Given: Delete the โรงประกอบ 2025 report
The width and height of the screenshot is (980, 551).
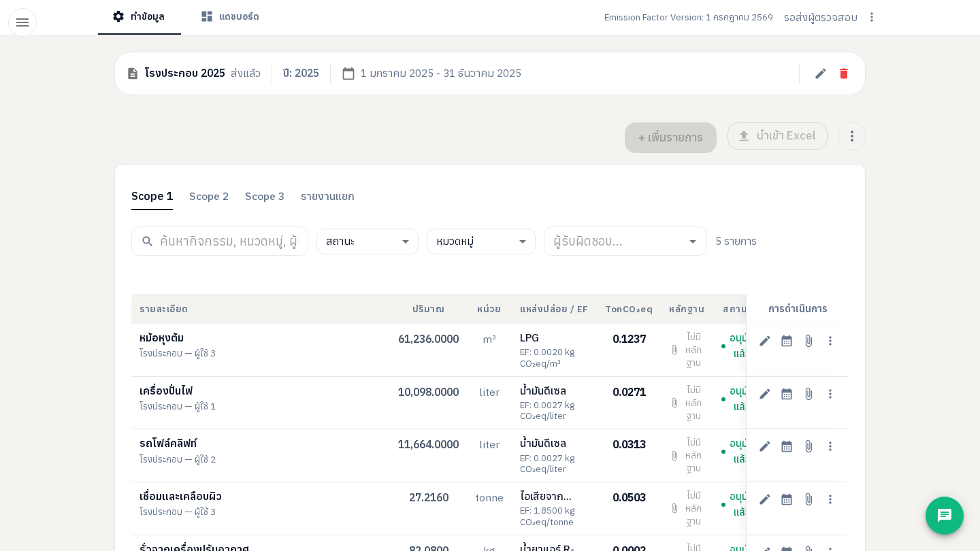Looking at the screenshot, I should click(x=844, y=73).
